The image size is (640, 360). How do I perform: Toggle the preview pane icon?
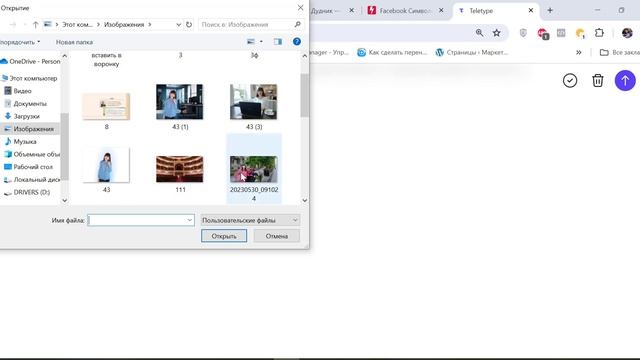278,42
